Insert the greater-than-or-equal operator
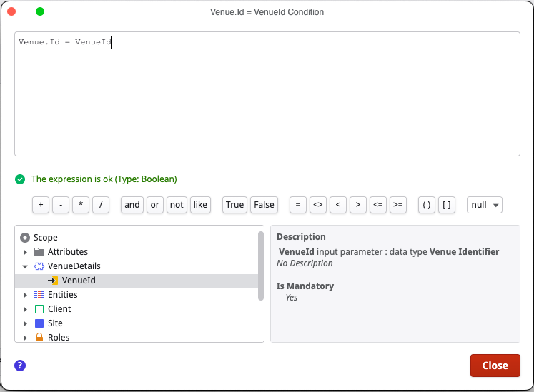Screen dimensions: 534x392 coord(398,205)
